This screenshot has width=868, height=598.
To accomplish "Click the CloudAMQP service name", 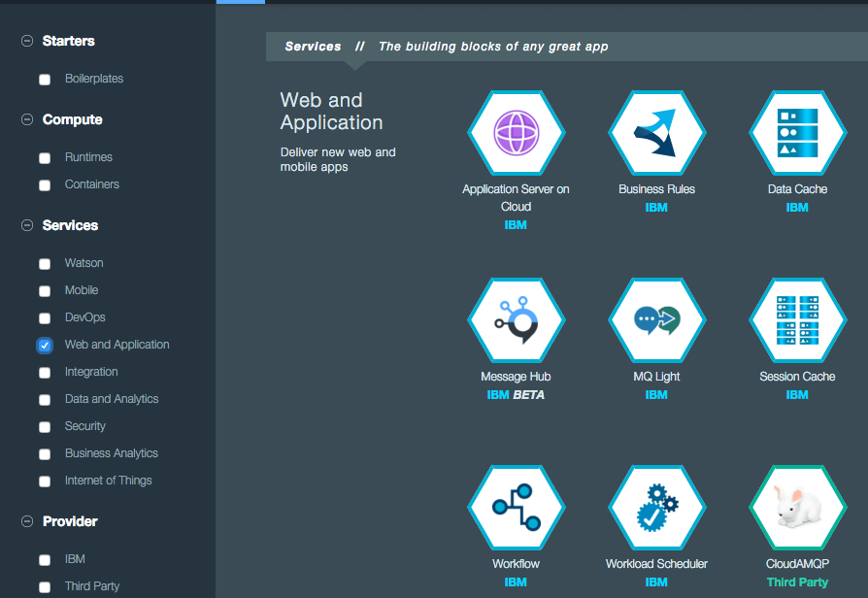I will [x=798, y=564].
